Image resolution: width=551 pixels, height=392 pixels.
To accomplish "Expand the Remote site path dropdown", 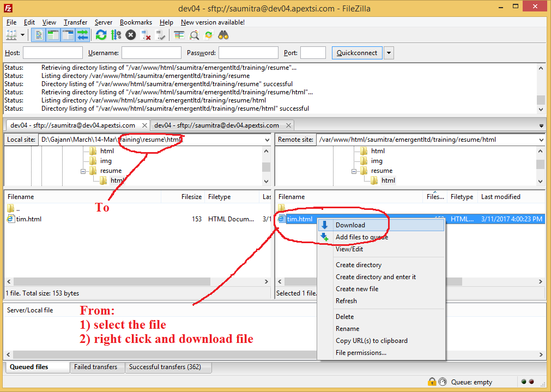I will coord(541,140).
